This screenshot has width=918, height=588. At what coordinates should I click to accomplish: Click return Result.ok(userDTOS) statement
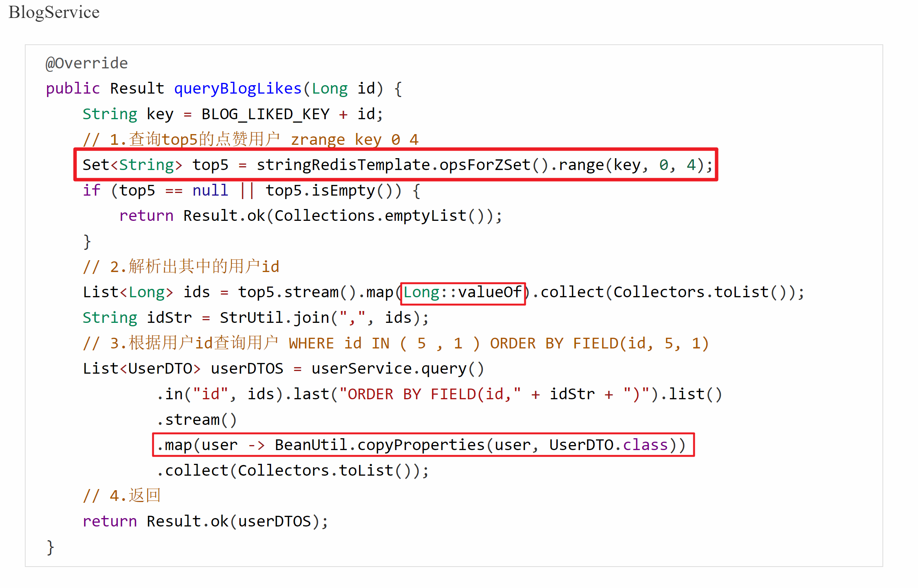coord(205,522)
